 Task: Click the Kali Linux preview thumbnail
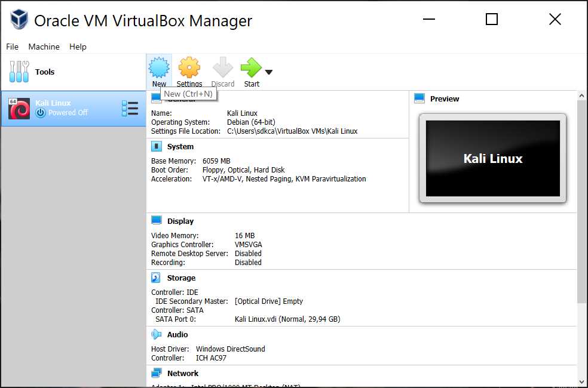(x=492, y=158)
